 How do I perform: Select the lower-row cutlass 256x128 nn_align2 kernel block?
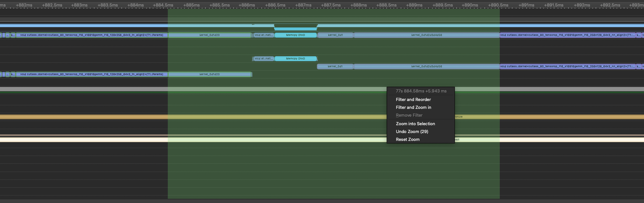567,66
